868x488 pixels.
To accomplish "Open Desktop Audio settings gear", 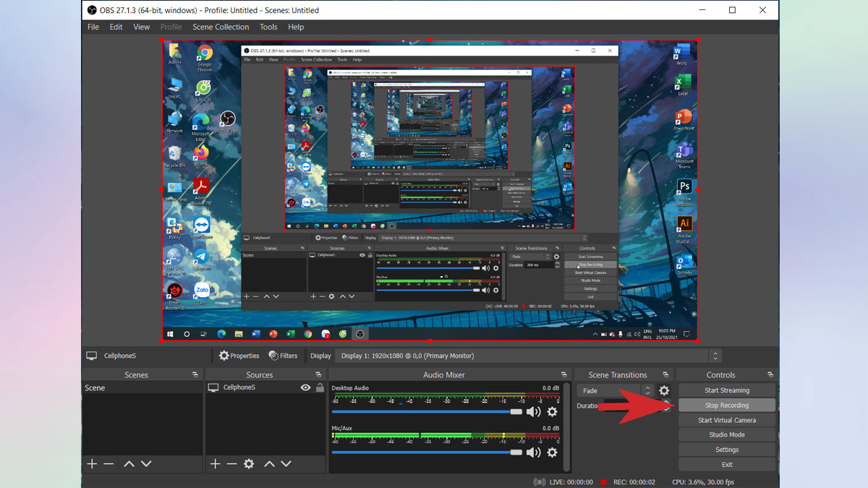I will 553,411.
